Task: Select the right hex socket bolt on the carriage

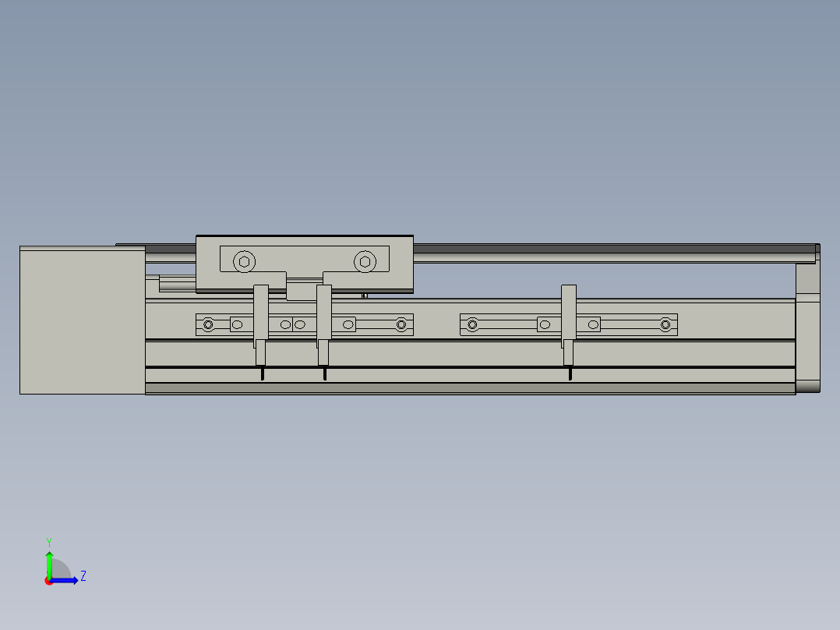Action: pos(365,260)
